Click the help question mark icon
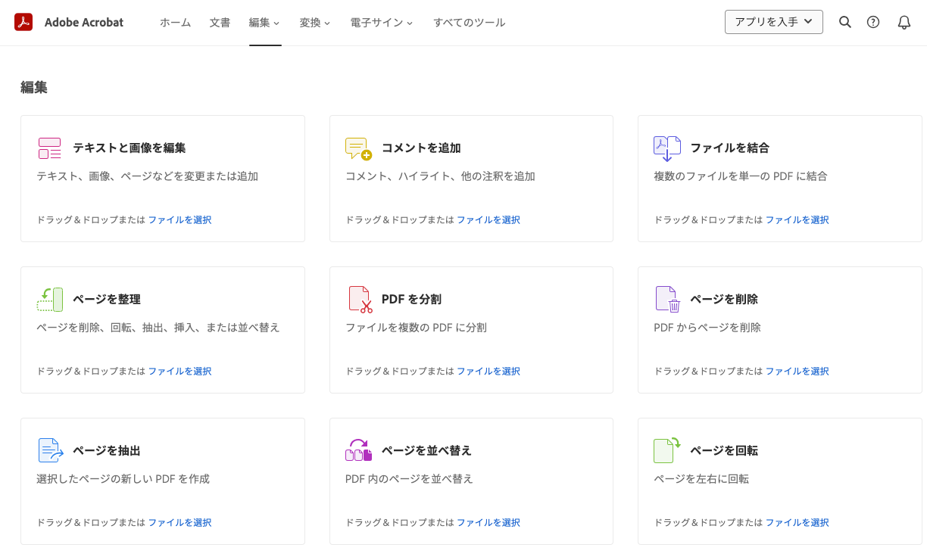 pos(873,22)
